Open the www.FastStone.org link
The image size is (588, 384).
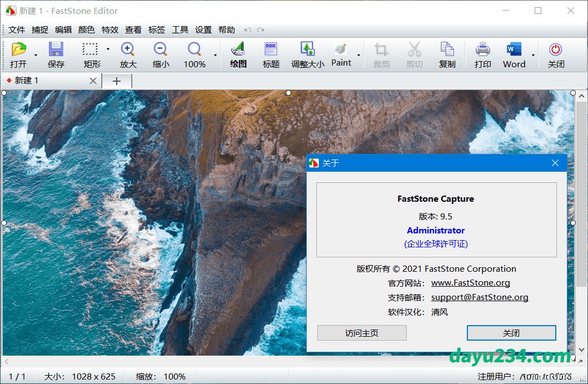click(470, 283)
